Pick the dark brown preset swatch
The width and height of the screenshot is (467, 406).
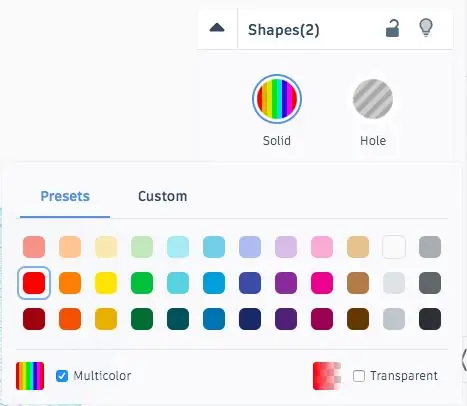[358, 319]
